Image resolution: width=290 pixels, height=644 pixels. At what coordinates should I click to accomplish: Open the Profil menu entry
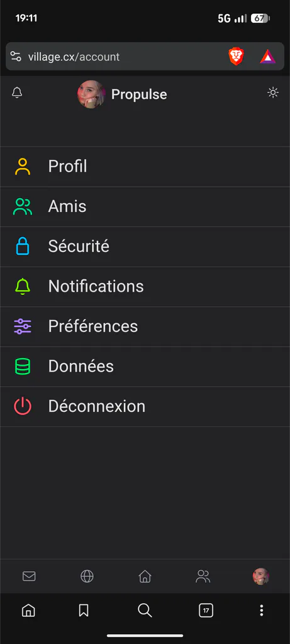145,167
